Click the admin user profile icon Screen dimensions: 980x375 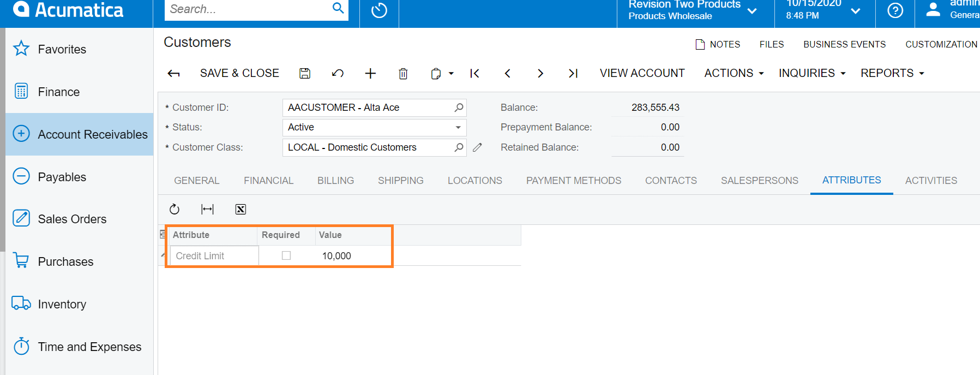click(x=933, y=9)
